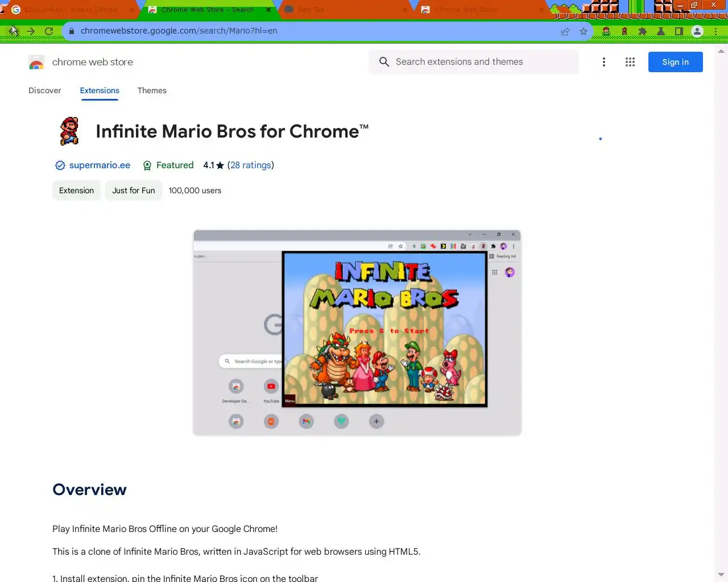The width and height of the screenshot is (728, 582).
Task: Open the Discover section
Action: (45, 90)
